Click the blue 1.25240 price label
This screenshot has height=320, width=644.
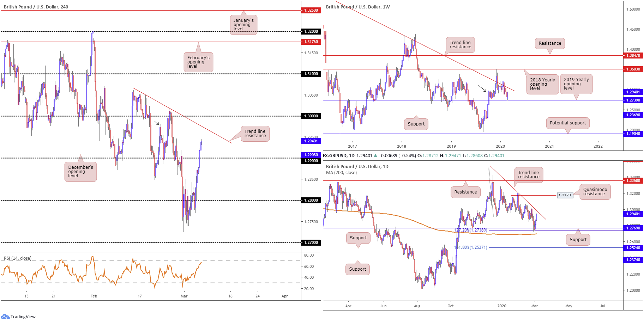point(633,248)
